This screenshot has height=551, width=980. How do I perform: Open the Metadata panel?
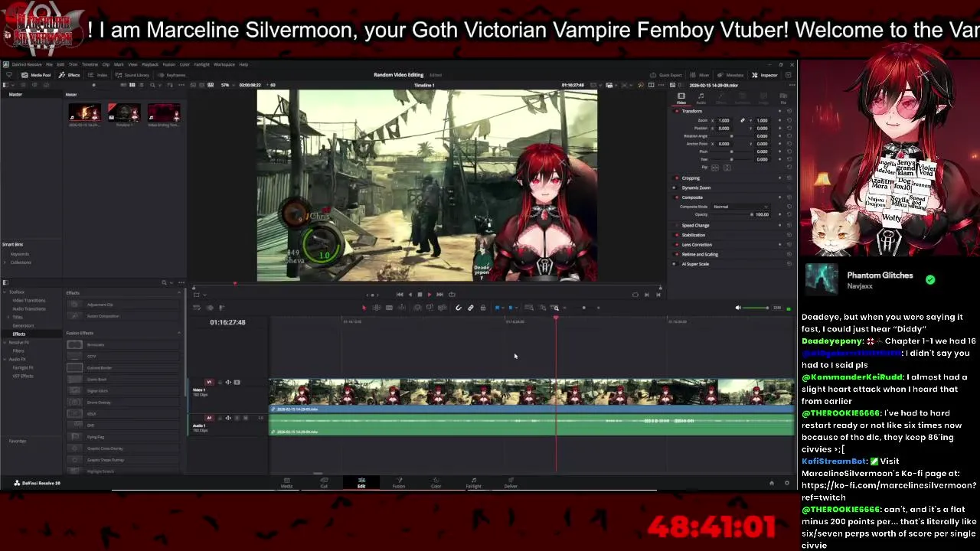pyautogui.click(x=730, y=75)
